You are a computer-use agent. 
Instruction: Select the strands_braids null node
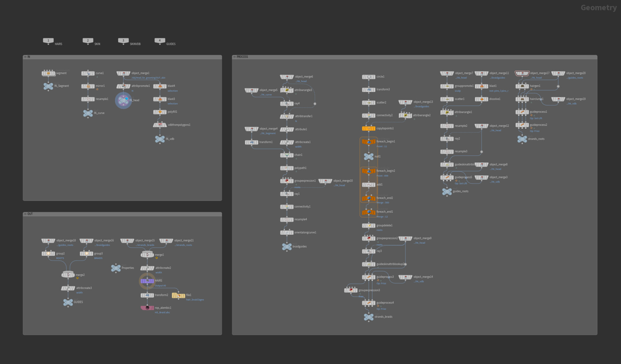click(368, 317)
